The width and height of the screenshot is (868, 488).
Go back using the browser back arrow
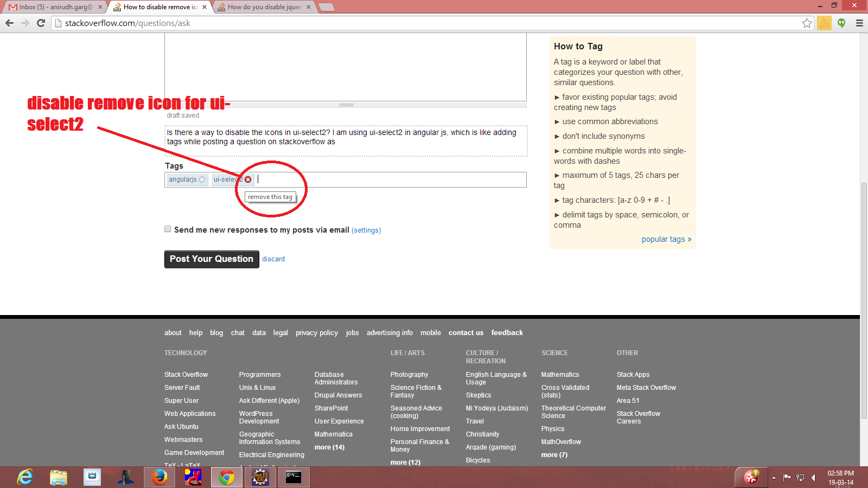click(9, 23)
